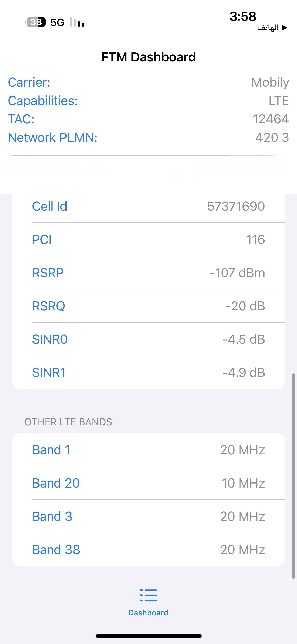Screen dimensions: 297x644
Task: Select the PCI row
Action: (x=148, y=239)
